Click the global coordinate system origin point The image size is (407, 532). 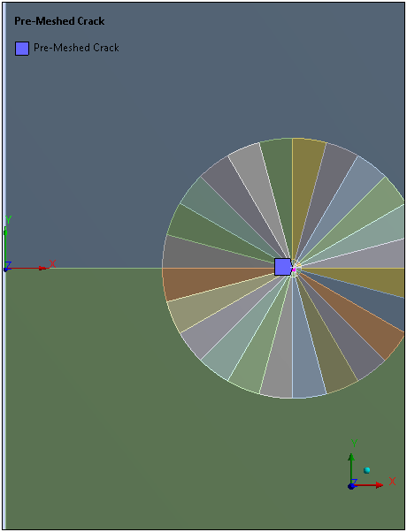point(5,270)
